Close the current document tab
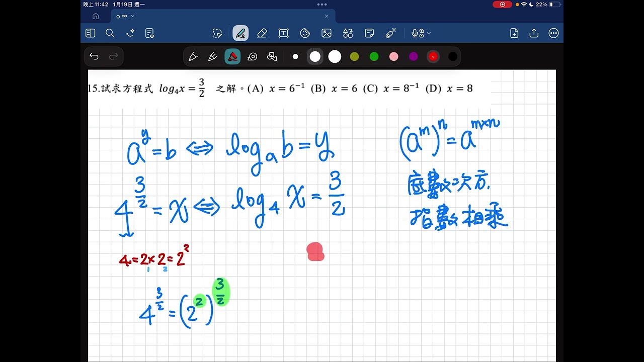This screenshot has height=362, width=644. tap(327, 16)
